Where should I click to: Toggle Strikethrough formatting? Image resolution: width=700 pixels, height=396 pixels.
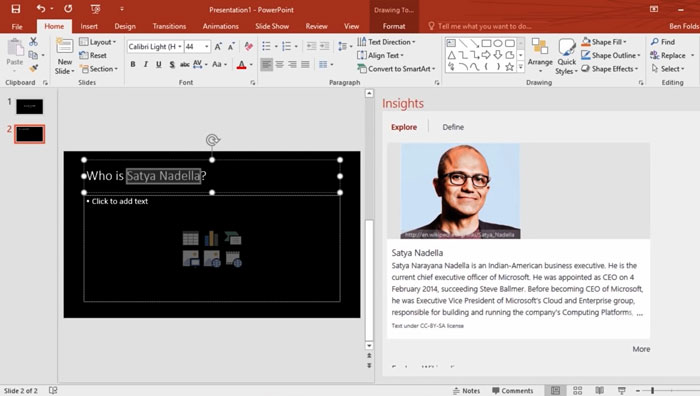184,65
